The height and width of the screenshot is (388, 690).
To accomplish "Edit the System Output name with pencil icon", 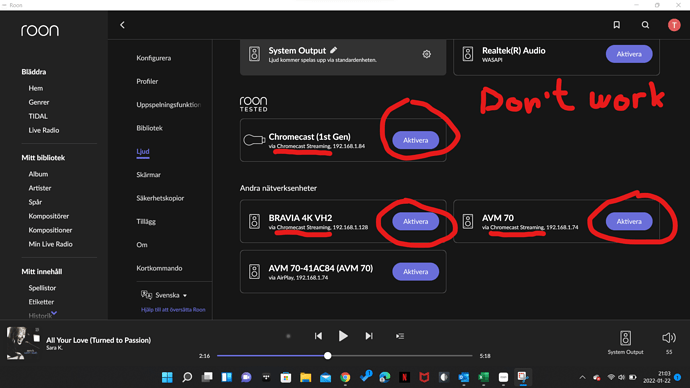I will click(334, 50).
